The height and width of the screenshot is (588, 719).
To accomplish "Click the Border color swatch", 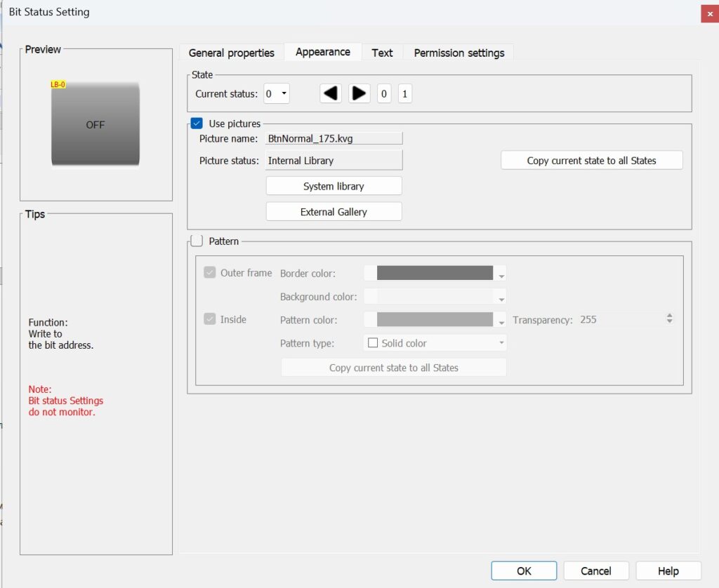I will point(435,273).
